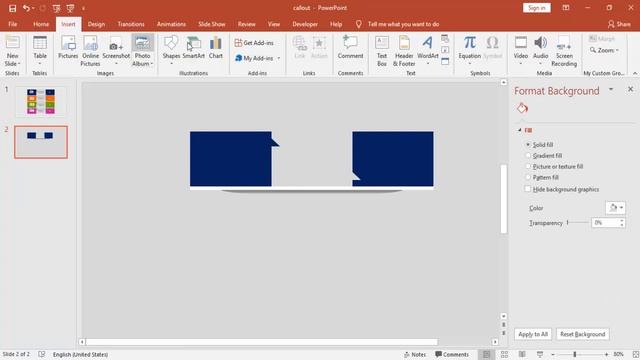Click the Share button

619,24
